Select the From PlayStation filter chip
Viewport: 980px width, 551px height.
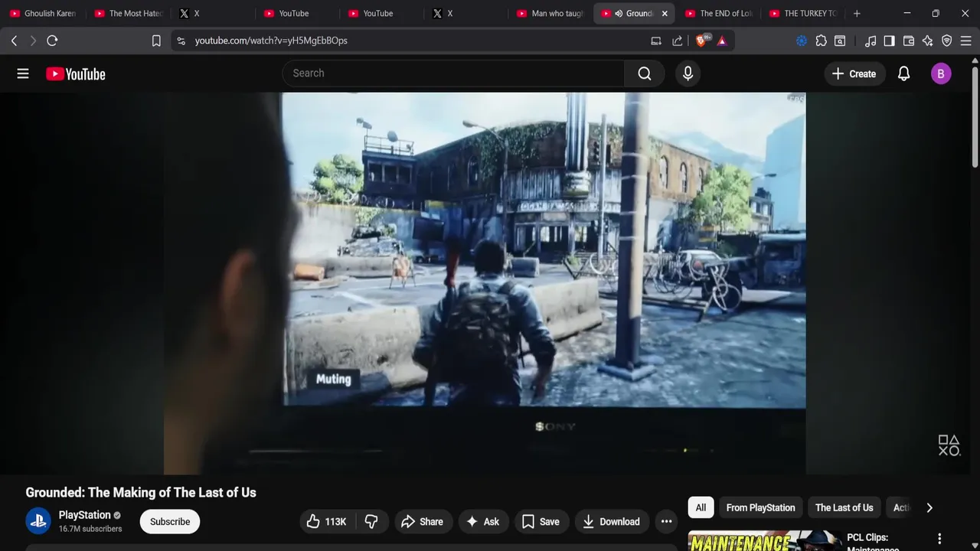tap(760, 507)
